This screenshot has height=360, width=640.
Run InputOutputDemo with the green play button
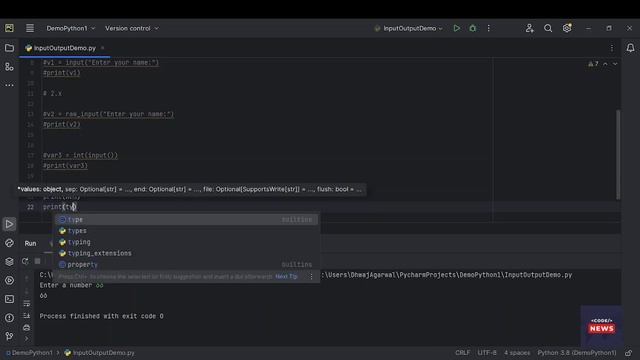tap(456, 28)
